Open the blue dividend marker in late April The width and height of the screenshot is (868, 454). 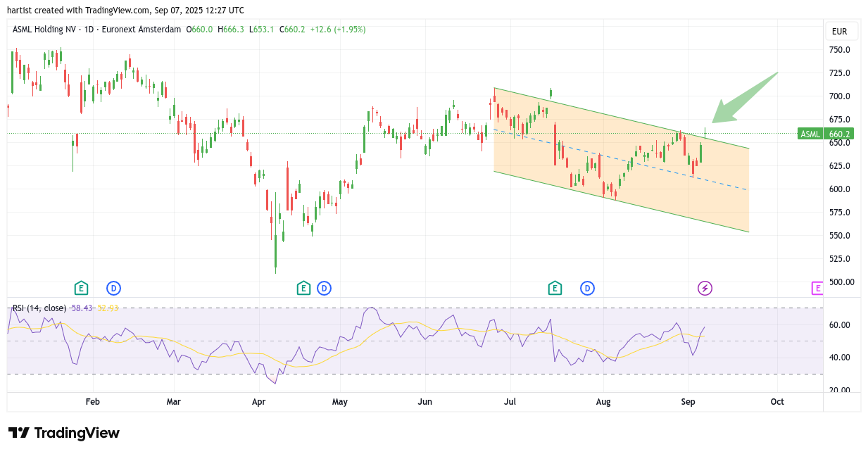(x=324, y=288)
